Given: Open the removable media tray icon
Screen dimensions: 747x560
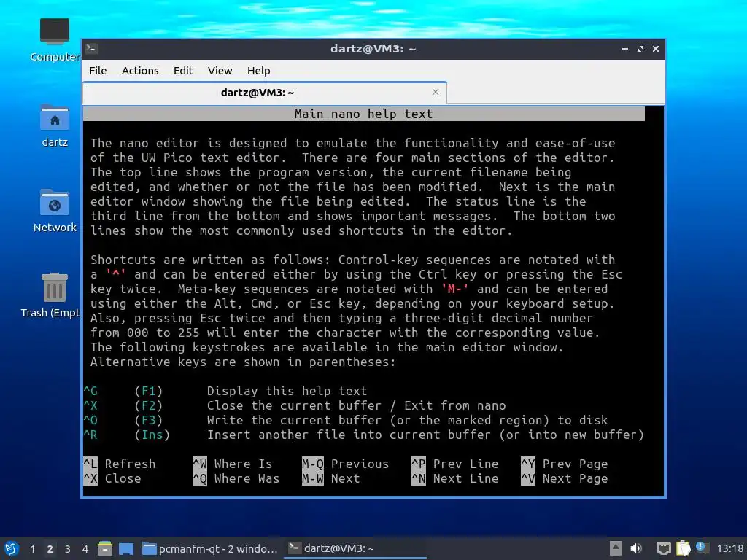Looking at the screenshot, I should (x=616, y=548).
